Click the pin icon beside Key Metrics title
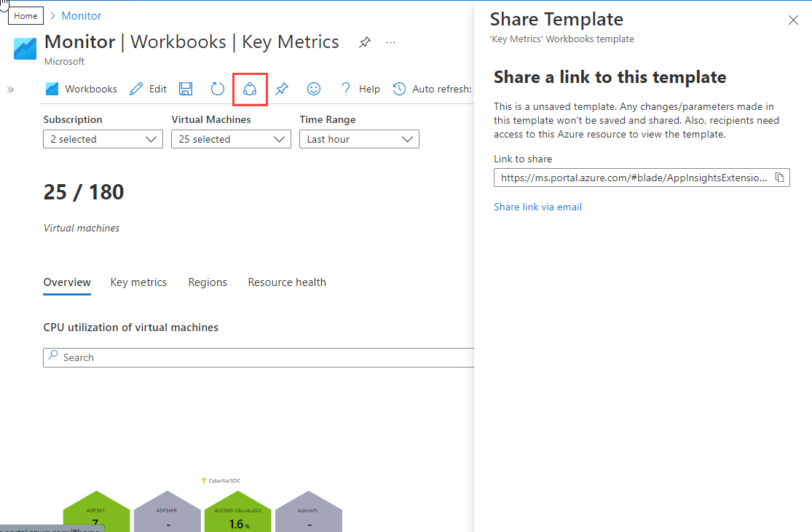 pos(364,43)
